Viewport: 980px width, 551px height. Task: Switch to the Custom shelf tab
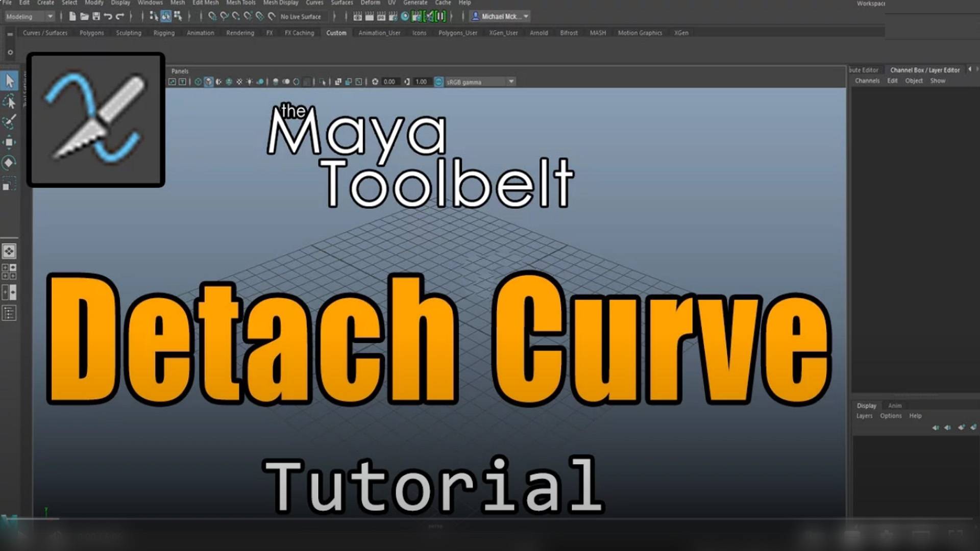point(336,33)
